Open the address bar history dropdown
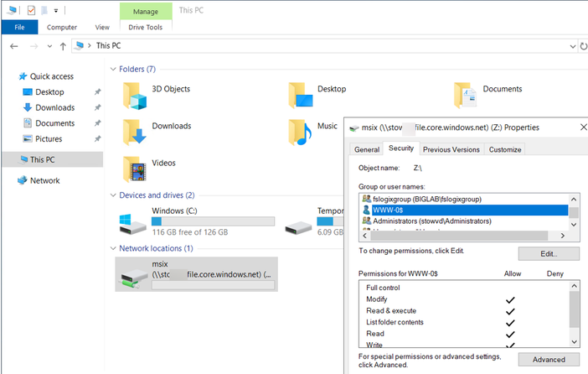The image size is (588, 374). pyautogui.click(x=572, y=47)
